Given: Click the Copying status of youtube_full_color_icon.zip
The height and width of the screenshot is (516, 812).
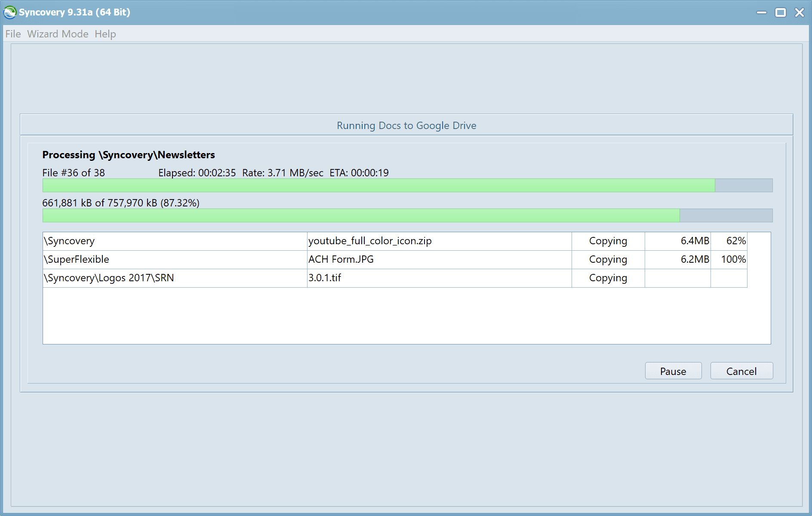Looking at the screenshot, I should click(x=608, y=241).
